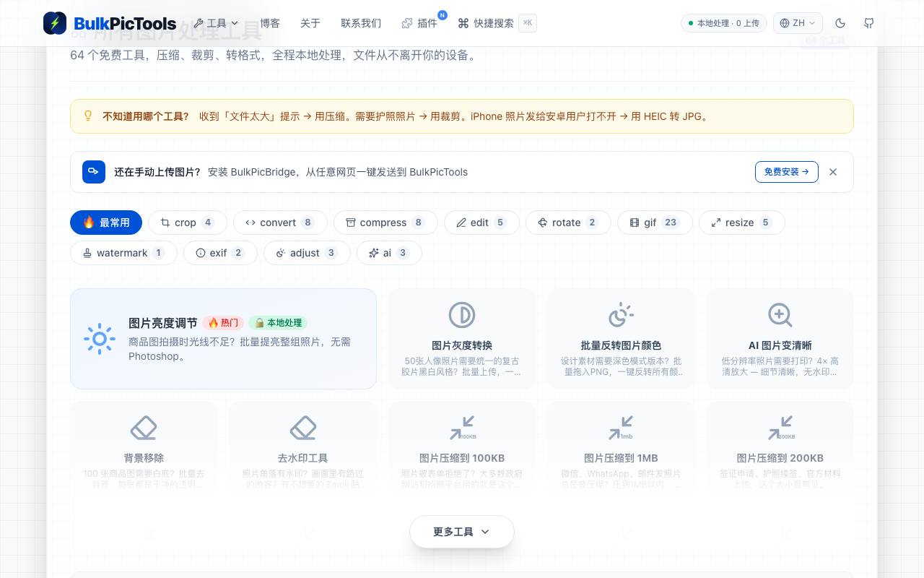The height and width of the screenshot is (578, 924).
Task: Select the resize category filter
Action: pos(741,223)
